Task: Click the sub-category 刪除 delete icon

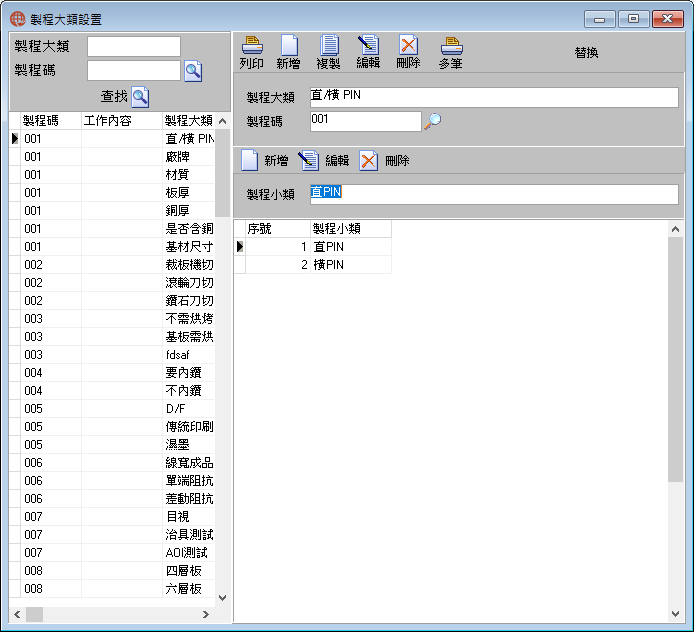Action: pos(368,160)
